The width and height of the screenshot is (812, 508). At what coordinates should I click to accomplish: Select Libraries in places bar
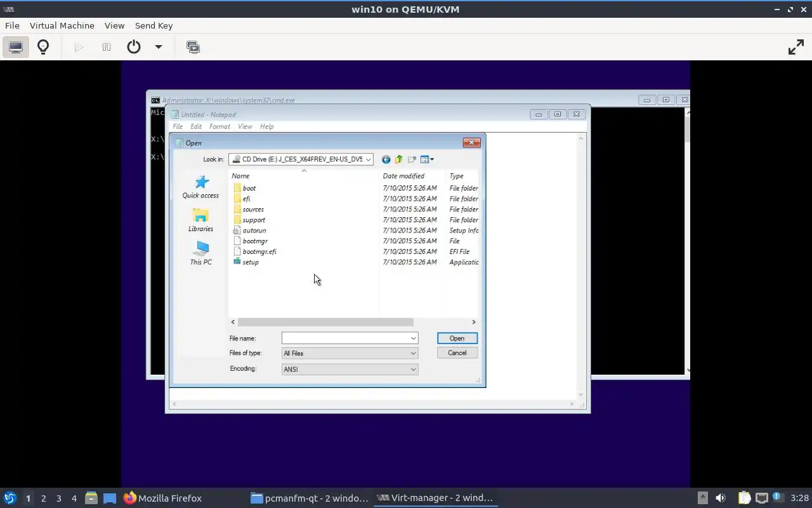[x=200, y=220]
